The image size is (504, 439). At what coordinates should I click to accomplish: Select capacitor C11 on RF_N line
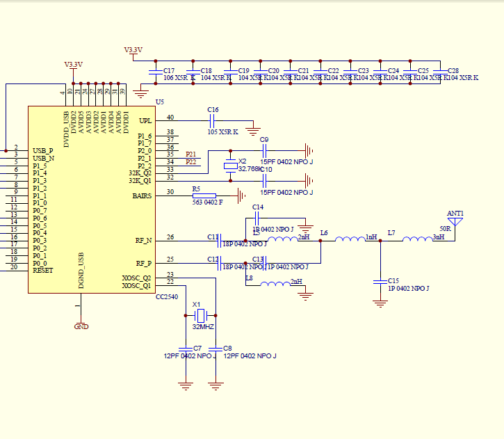[219, 241]
